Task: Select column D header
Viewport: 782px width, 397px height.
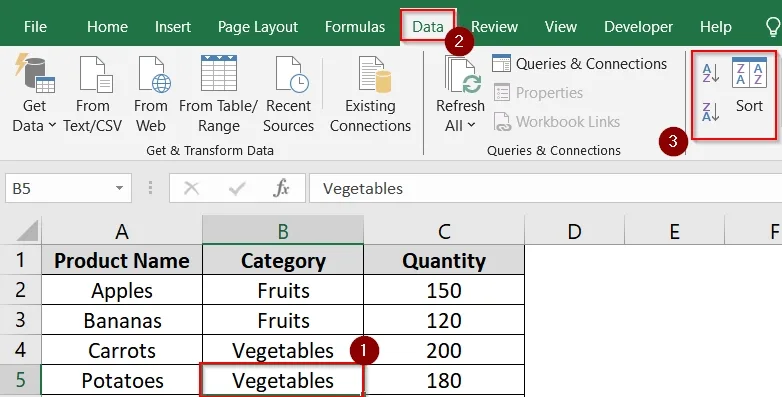Action: coord(574,231)
